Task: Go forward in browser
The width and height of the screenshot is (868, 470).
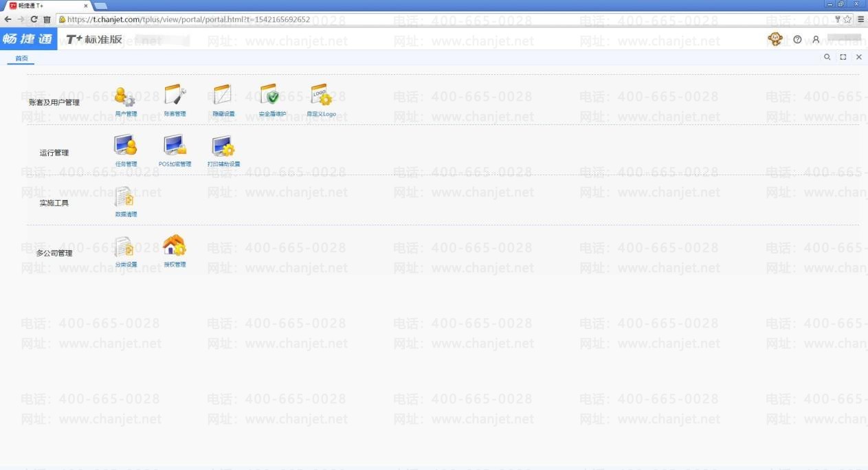Action: click(21, 19)
